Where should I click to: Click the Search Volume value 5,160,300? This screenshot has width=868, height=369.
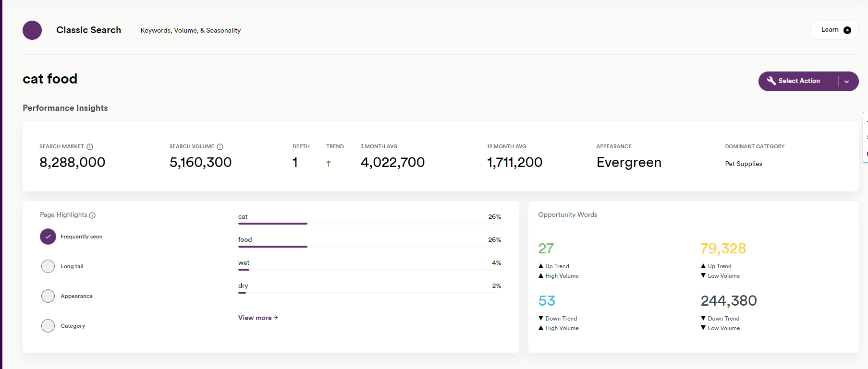point(200,163)
